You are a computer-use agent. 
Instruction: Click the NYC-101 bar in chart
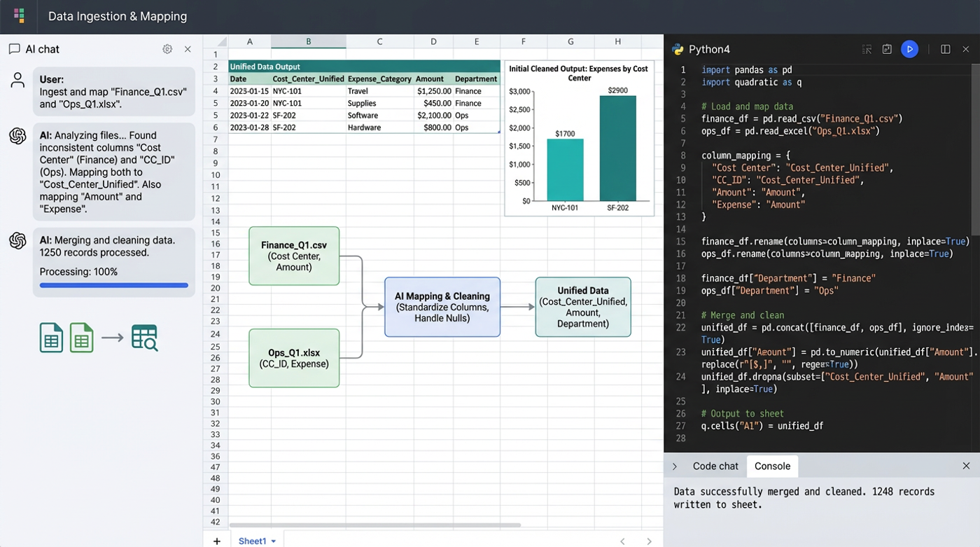tap(565, 170)
